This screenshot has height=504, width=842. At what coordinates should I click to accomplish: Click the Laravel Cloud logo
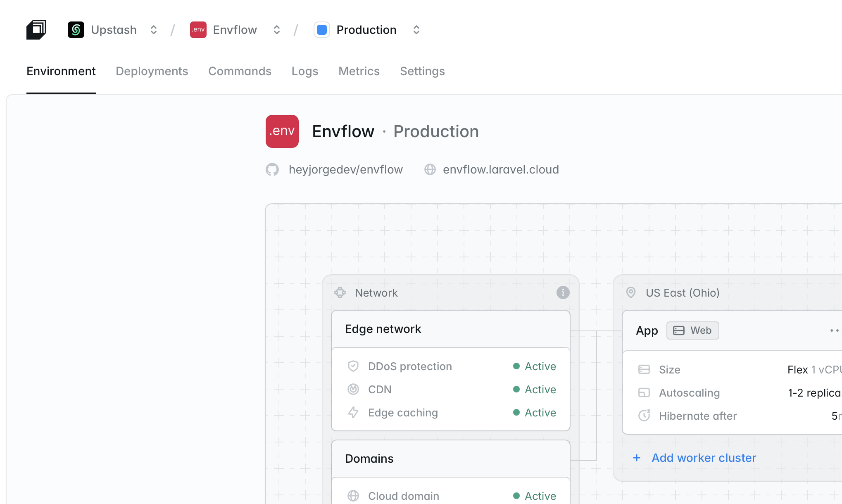(37, 29)
